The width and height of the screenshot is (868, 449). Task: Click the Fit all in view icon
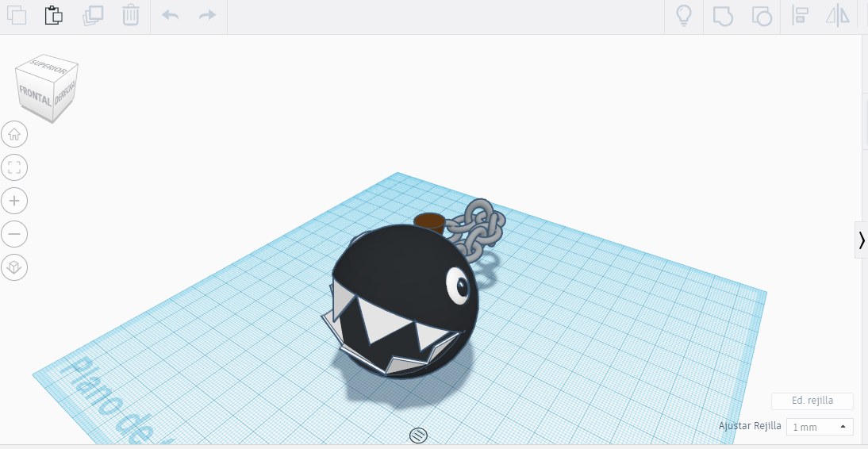pyautogui.click(x=14, y=167)
